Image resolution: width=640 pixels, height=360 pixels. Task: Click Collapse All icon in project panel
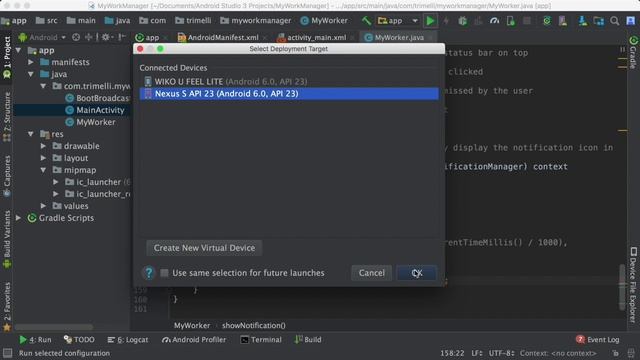click(x=88, y=37)
